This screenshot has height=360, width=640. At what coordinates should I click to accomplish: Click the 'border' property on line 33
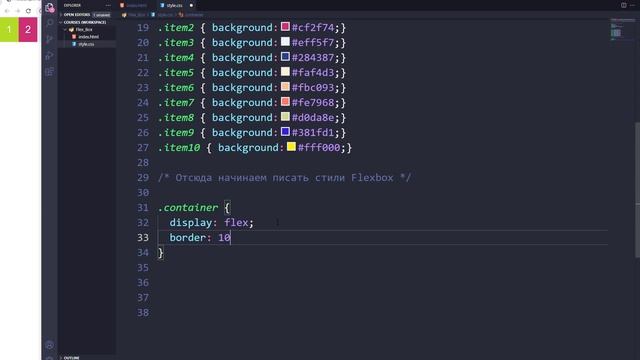188,238
